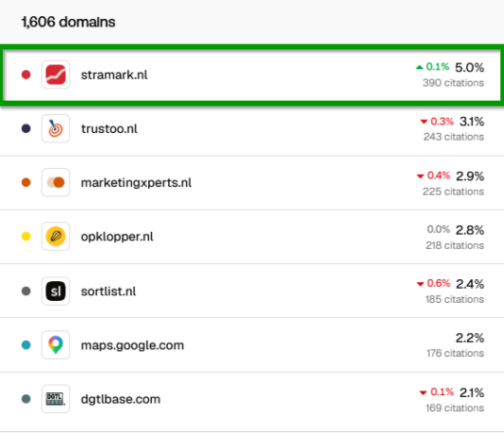Select the trustoo.nl target logo icon

(56, 128)
